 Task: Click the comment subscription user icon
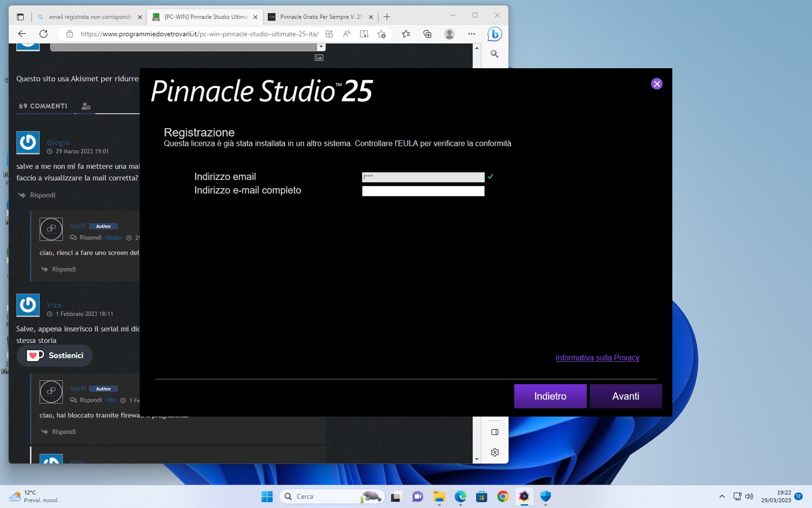(86, 106)
